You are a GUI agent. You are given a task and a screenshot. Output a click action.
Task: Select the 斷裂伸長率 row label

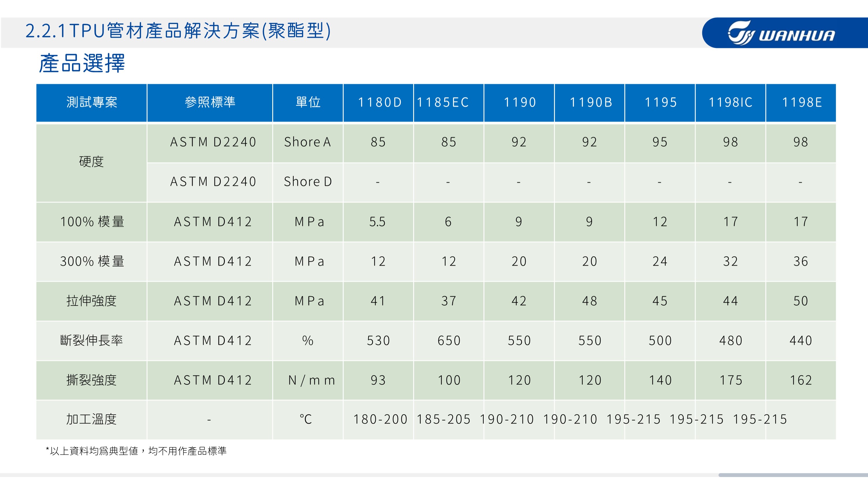click(x=91, y=340)
